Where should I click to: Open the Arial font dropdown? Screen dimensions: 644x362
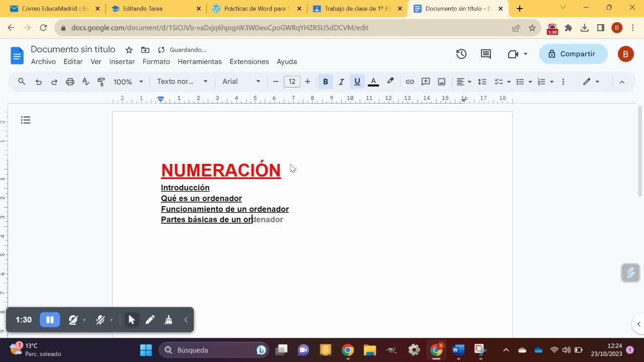coord(241,81)
